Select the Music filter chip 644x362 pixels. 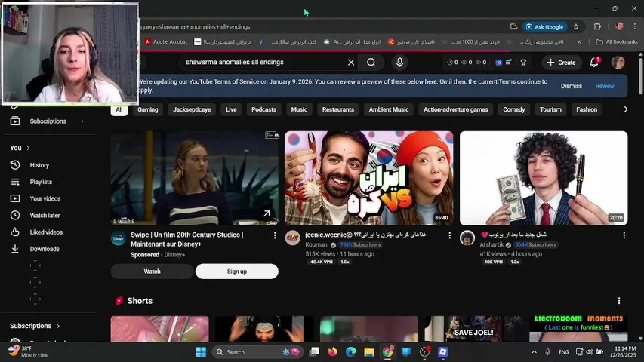[x=299, y=109]
